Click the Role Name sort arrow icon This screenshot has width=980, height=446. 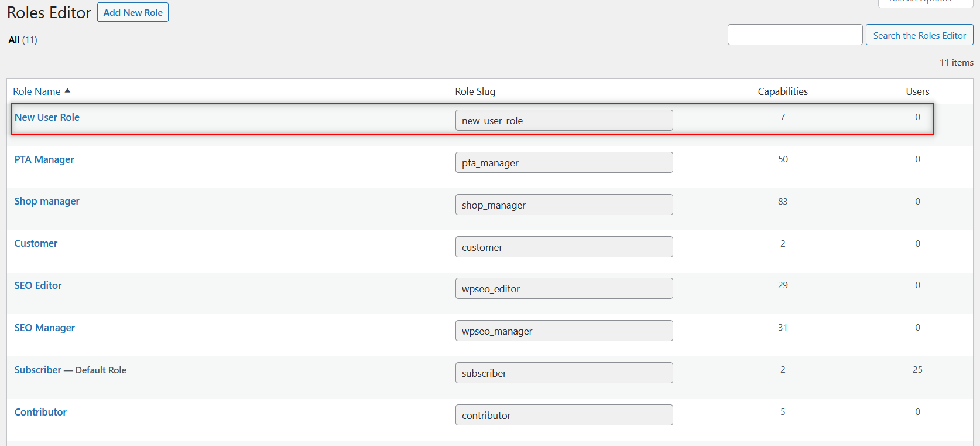(x=67, y=91)
